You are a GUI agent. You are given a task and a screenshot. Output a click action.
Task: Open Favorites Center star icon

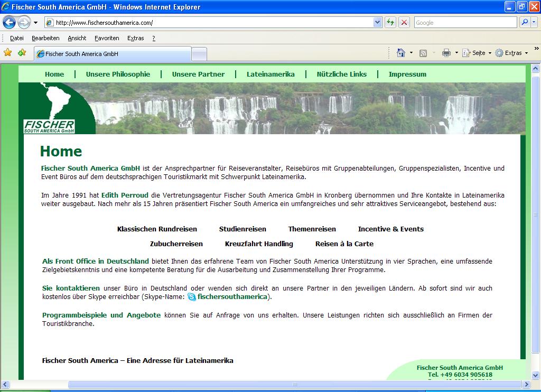[x=7, y=53]
